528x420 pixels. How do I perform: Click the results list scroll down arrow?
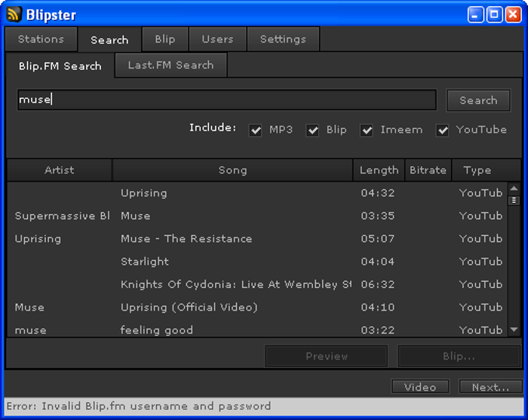pyautogui.click(x=514, y=329)
